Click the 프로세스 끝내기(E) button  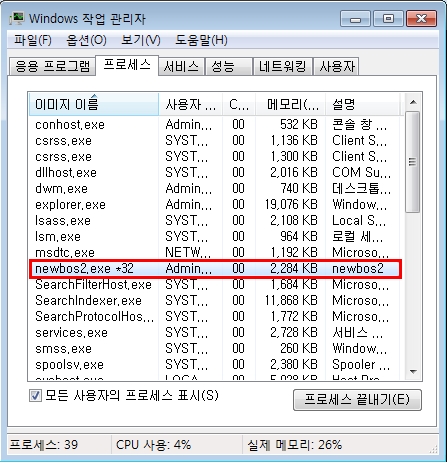click(357, 400)
